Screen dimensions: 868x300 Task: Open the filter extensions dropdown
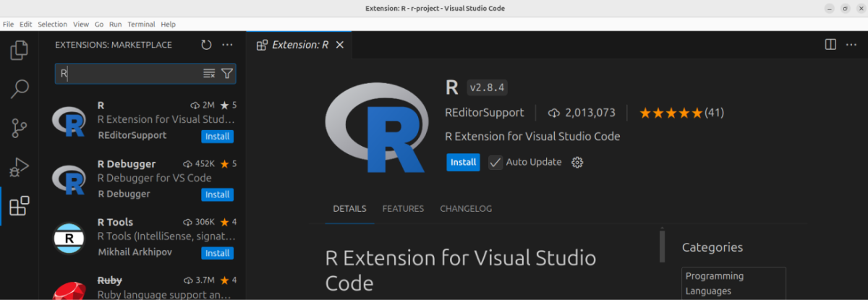click(x=226, y=73)
